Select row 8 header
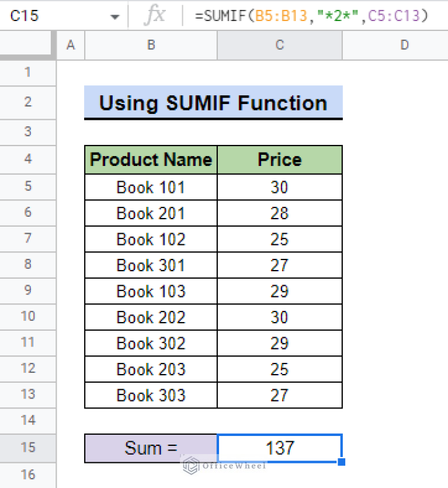This screenshot has height=488, width=448. 28,265
